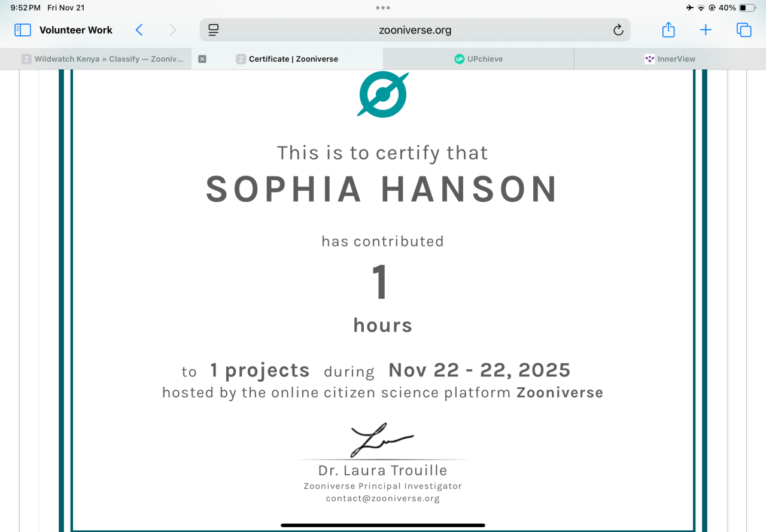This screenshot has width=766, height=532.
Task: Tap the Wi-Fi status icon
Action: [701, 8]
